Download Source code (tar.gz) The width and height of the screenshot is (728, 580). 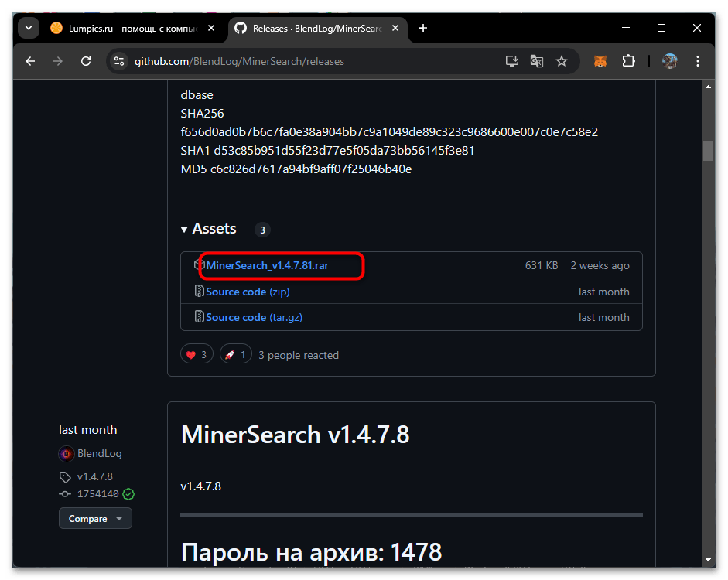(x=254, y=317)
